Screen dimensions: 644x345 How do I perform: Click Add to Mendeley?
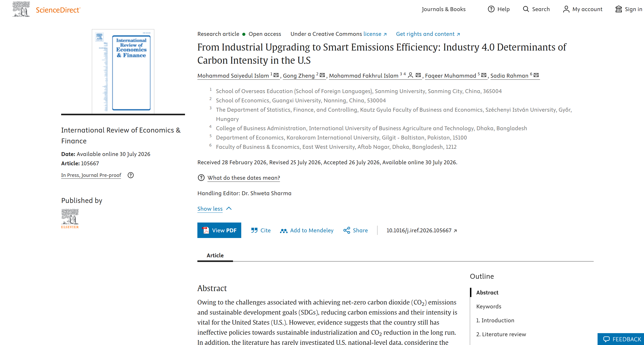tap(307, 230)
